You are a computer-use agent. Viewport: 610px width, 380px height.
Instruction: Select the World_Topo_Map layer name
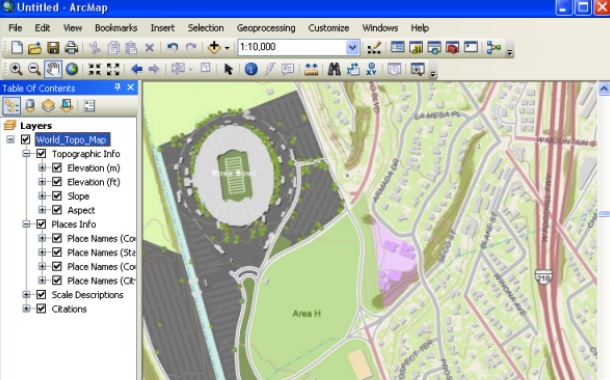point(72,140)
